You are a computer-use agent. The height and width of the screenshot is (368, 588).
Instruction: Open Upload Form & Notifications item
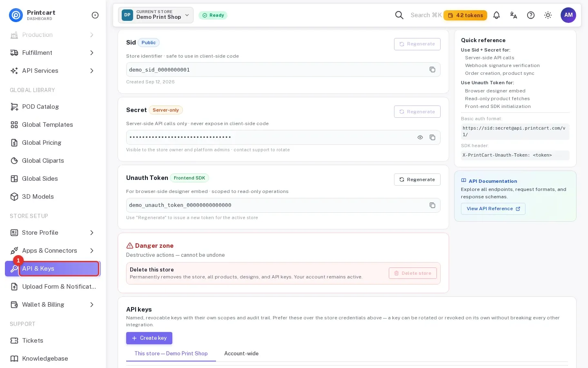(x=52, y=287)
